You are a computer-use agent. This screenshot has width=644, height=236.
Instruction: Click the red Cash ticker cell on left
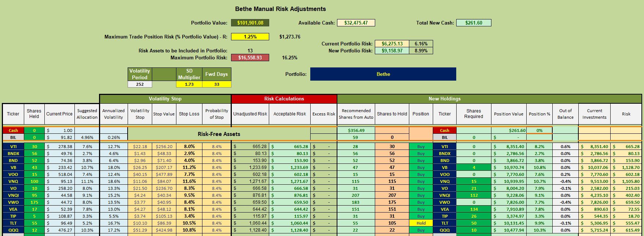[x=13, y=130]
